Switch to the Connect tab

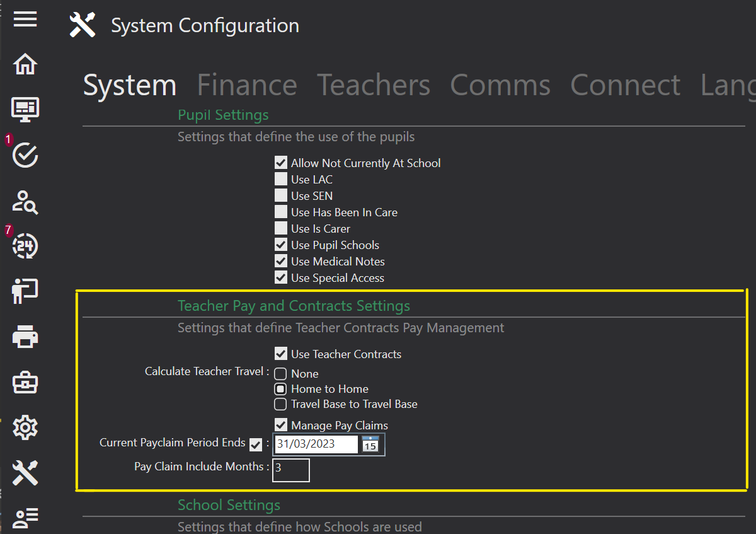(x=626, y=85)
